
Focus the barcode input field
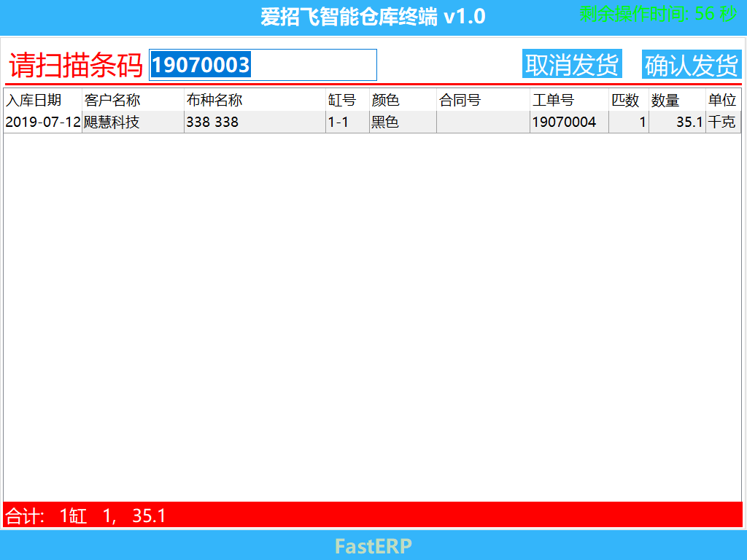coord(263,65)
